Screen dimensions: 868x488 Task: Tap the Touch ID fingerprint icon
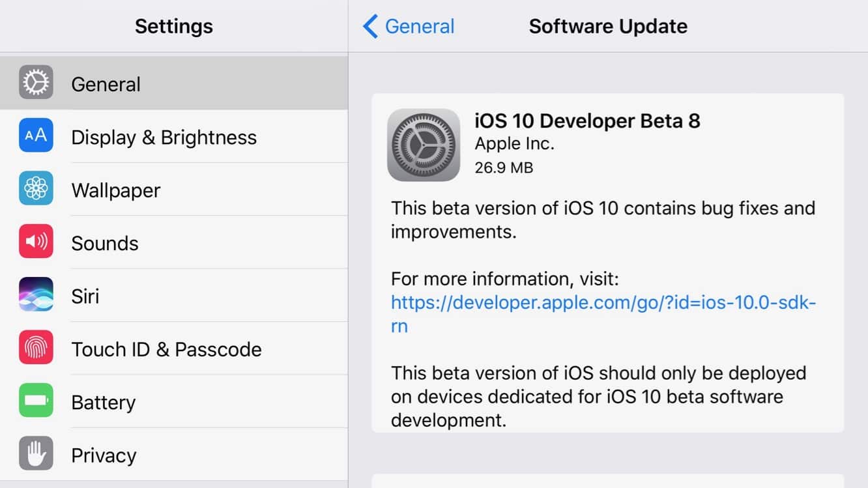click(x=36, y=348)
